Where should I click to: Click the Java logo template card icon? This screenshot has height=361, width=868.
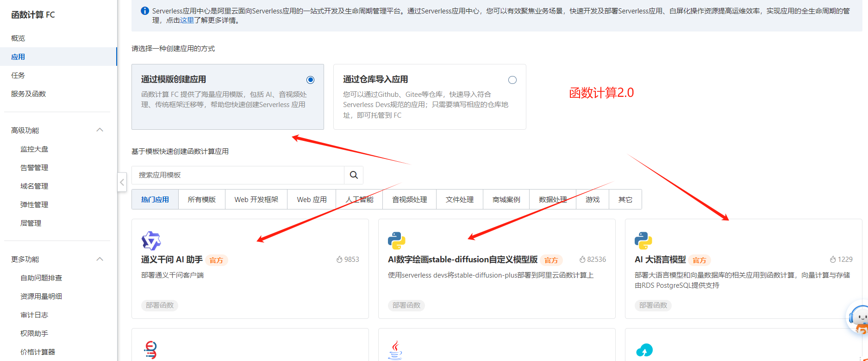pyautogui.click(x=395, y=350)
